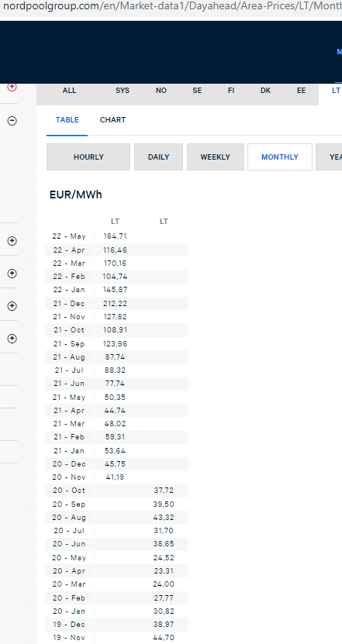Expand the plus circle beside the 22 - May row
The width and height of the screenshot is (342, 644).
pyautogui.click(x=12, y=241)
